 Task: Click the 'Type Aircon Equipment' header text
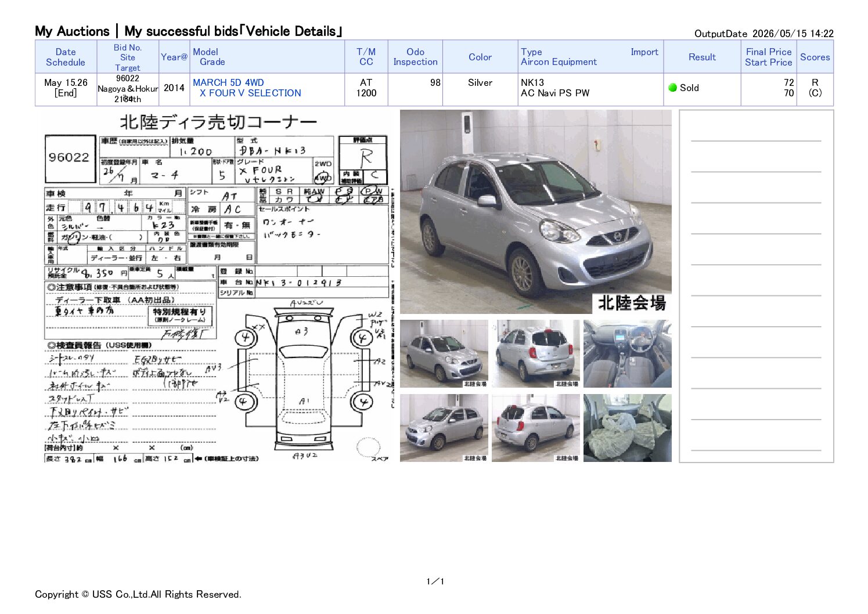tap(559, 57)
